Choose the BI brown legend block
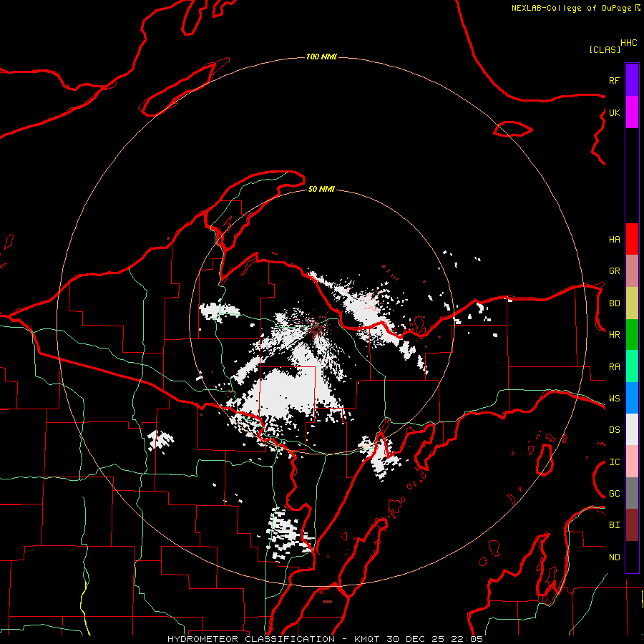This screenshot has height=644, width=644. (x=632, y=525)
